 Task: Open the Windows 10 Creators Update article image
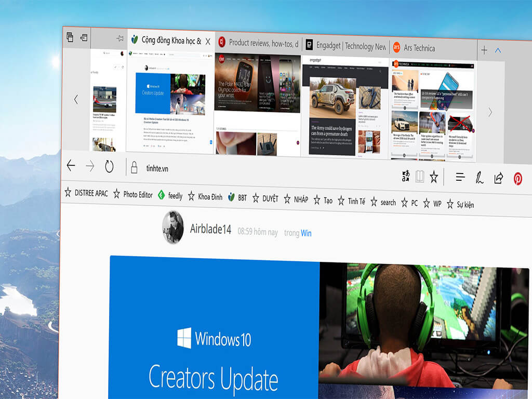click(319, 327)
